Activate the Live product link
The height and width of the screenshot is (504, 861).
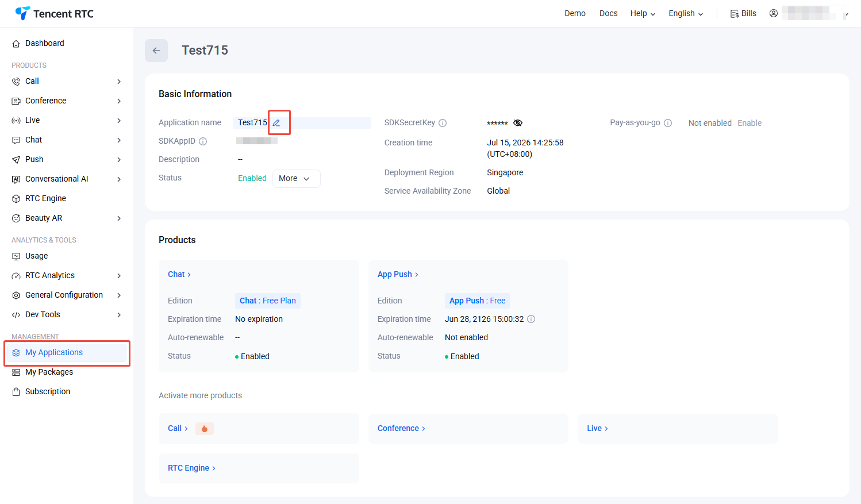597,429
